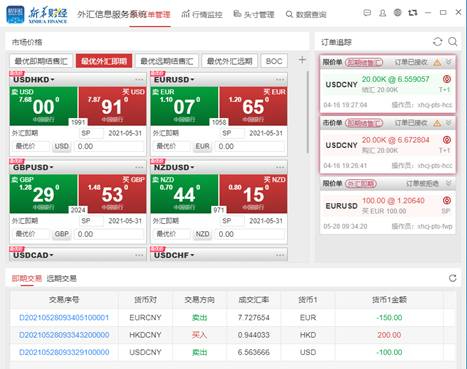Select the 远期交易 forward trades tab

click(x=62, y=278)
